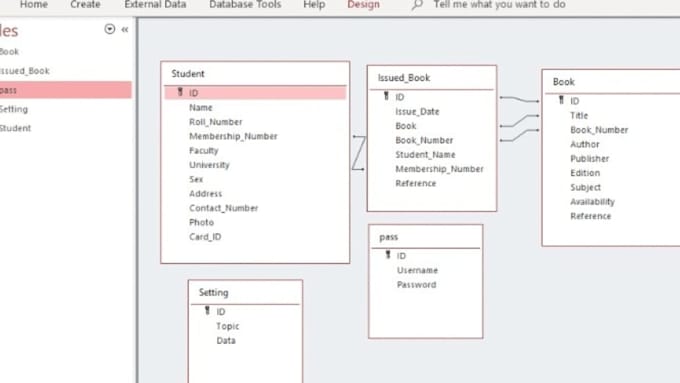
Task: Select Book table in navigation pane
Action: click(10, 52)
